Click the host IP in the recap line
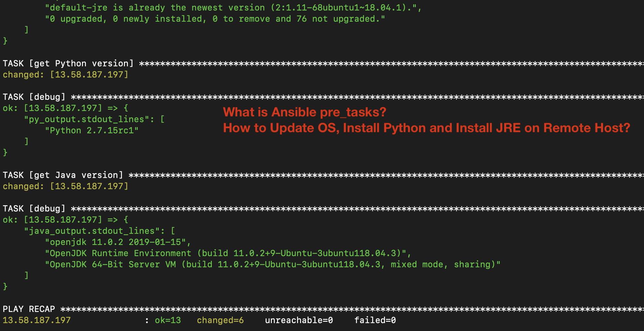The width and height of the screenshot is (644, 331). click(37, 320)
